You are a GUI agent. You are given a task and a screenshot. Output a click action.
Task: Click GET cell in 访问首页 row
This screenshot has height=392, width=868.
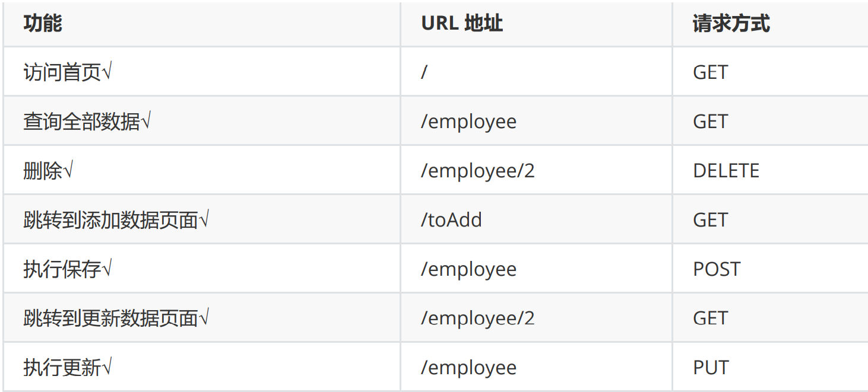click(x=710, y=72)
